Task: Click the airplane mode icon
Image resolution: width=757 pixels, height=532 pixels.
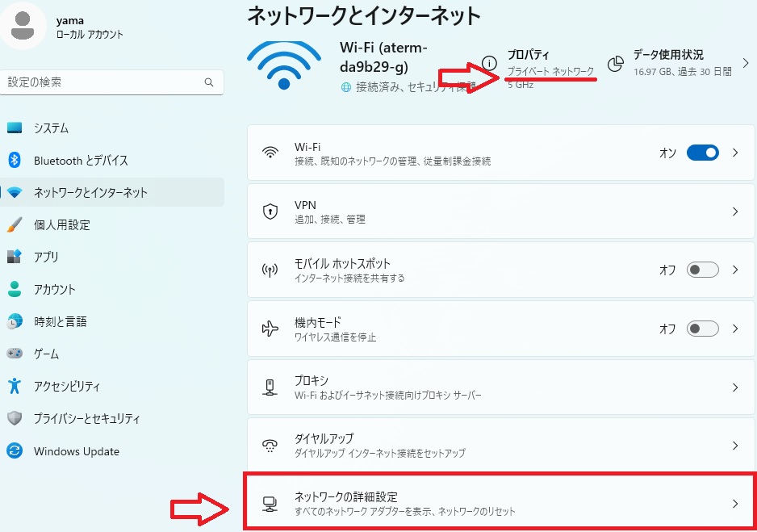Action: [270, 329]
